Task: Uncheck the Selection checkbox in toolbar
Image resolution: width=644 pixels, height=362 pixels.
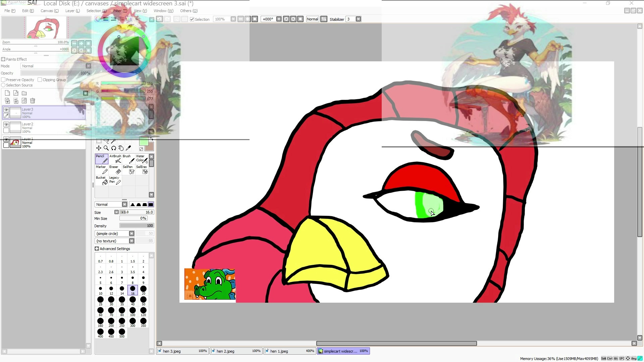Action: point(192,19)
